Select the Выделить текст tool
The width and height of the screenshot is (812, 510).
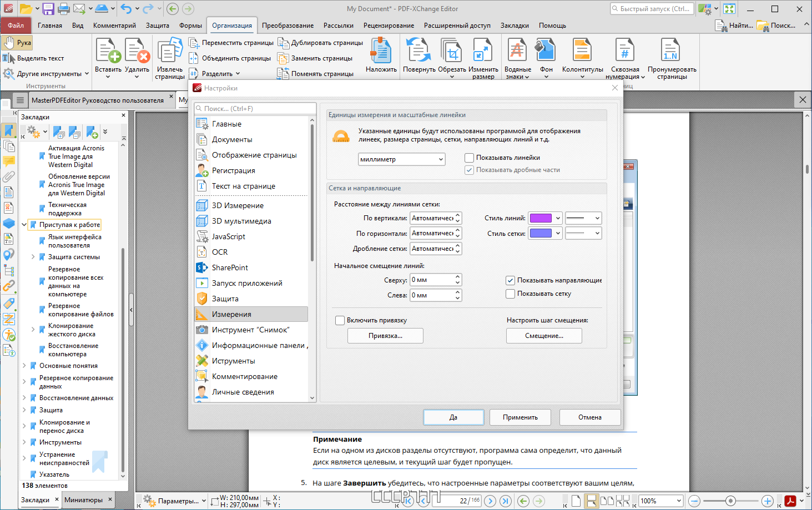click(x=33, y=58)
